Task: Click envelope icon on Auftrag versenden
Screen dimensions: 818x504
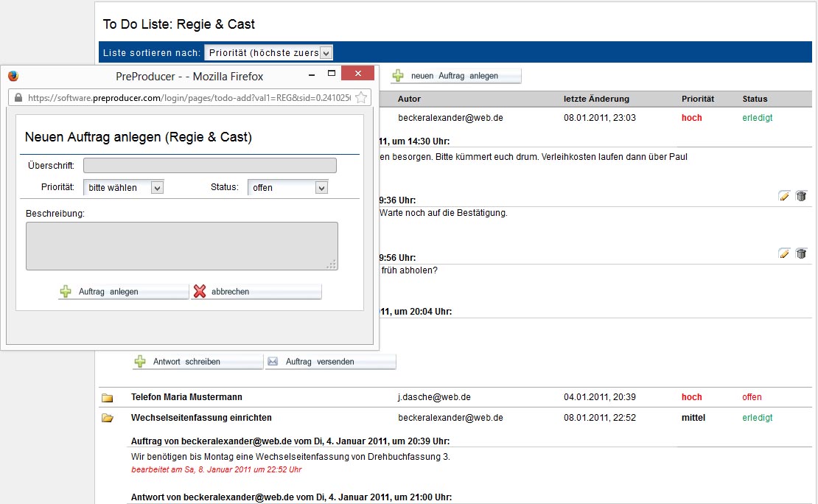Action: click(273, 361)
